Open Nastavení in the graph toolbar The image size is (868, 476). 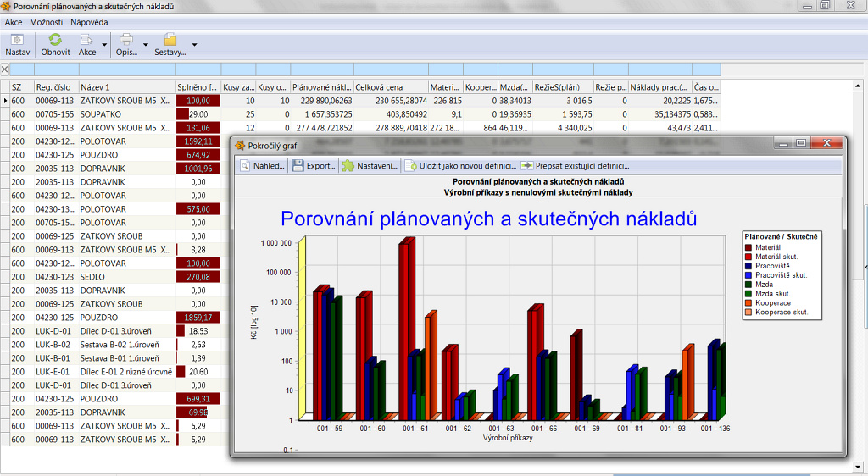[370, 166]
